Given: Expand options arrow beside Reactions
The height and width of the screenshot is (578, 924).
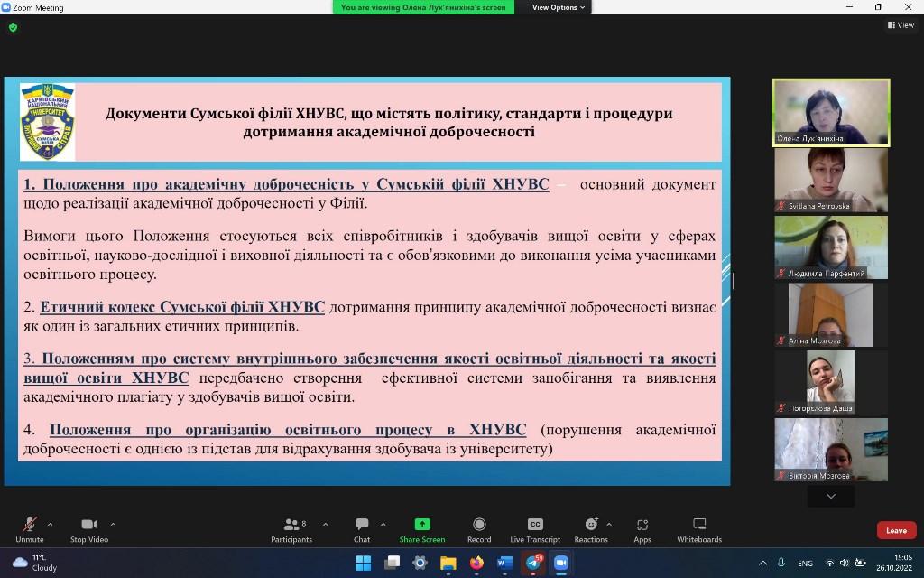Looking at the screenshot, I should tap(609, 524).
